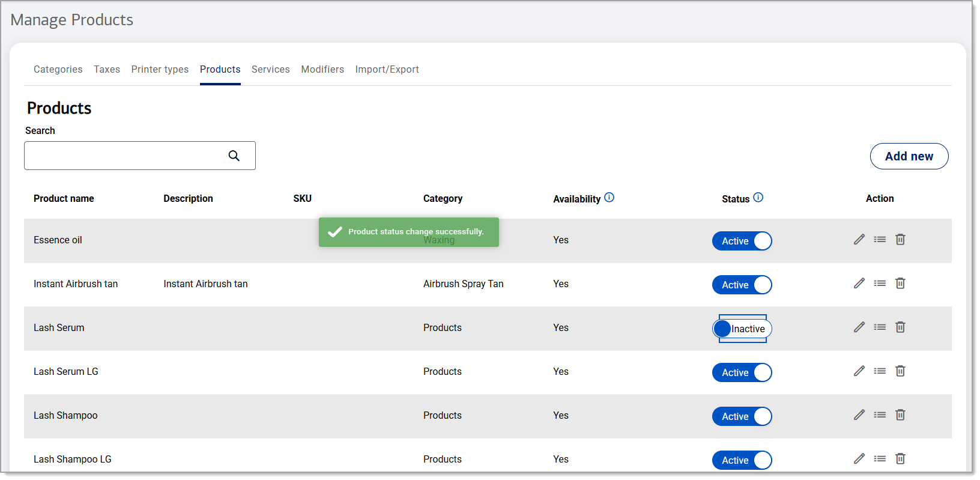Select the 'Lash Shampoo LG' product name
This screenshot has width=980, height=480.
(x=73, y=459)
